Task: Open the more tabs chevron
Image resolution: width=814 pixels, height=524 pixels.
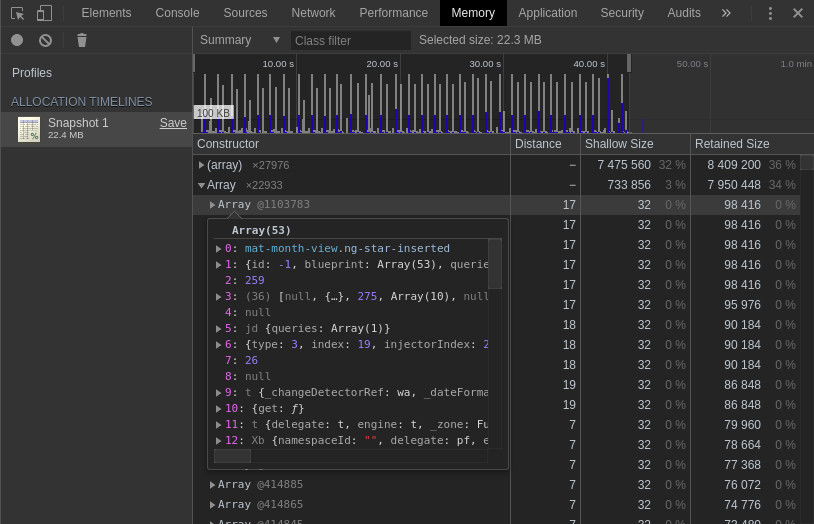Action: (726, 13)
